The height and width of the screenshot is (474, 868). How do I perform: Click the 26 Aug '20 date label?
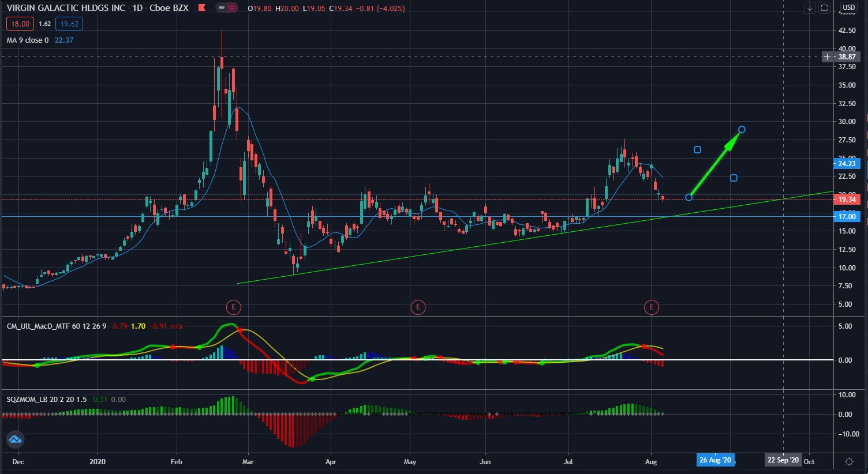pyautogui.click(x=715, y=460)
